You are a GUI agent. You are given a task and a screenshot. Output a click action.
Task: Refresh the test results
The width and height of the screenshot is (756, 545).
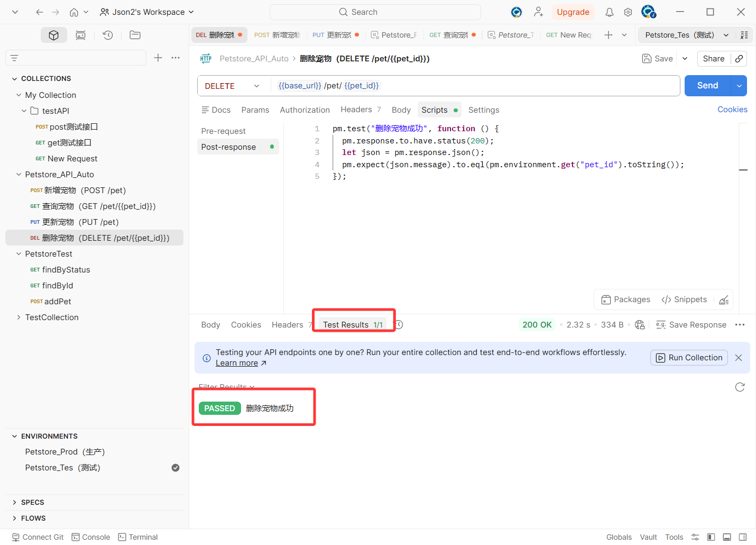(740, 387)
